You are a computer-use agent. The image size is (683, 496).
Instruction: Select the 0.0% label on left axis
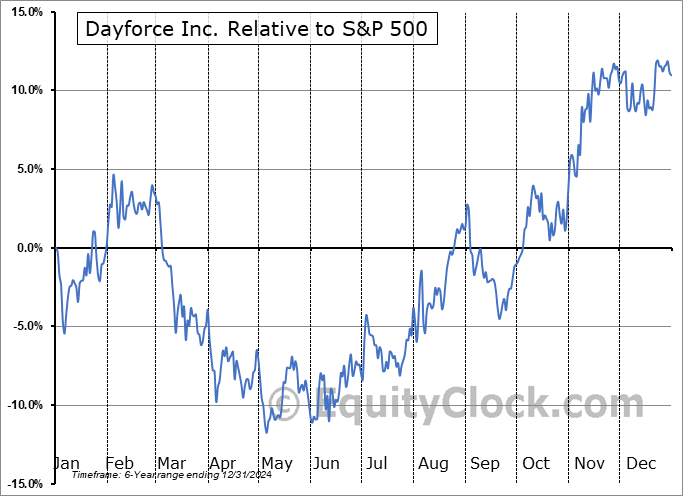click(x=24, y=248)
